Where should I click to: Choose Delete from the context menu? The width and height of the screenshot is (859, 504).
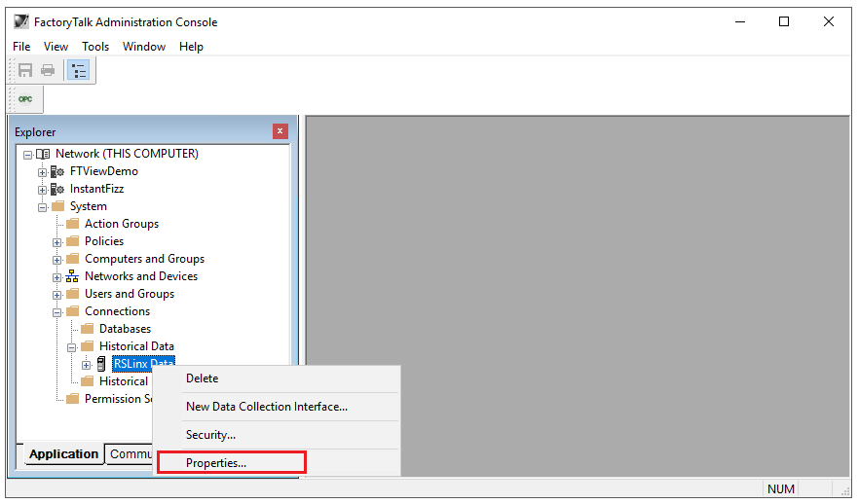278,378
